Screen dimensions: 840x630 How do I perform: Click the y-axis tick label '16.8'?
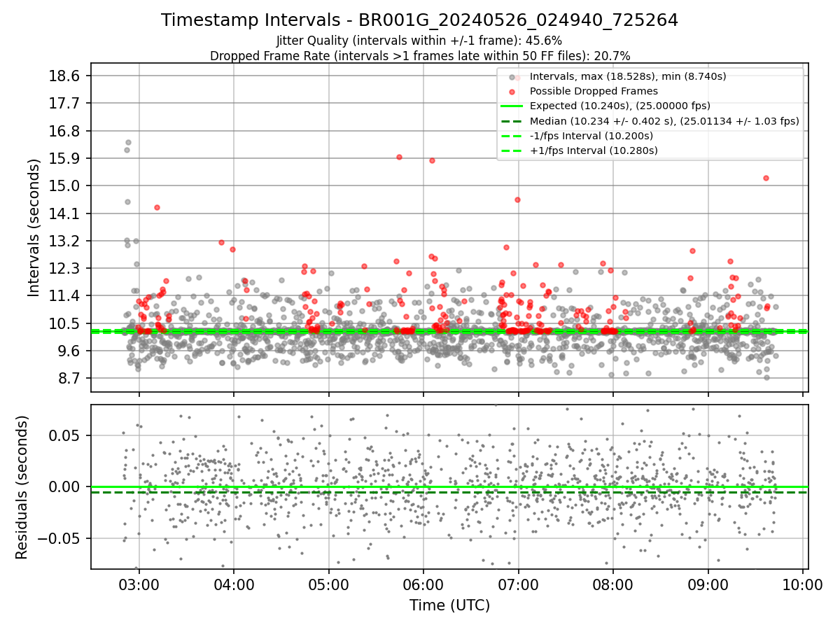click(x=65, y=131)
